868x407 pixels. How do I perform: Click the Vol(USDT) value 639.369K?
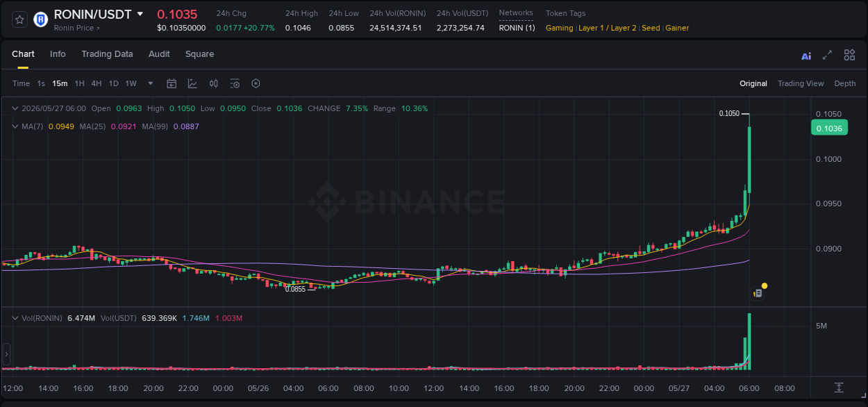[x=158, y=318]
